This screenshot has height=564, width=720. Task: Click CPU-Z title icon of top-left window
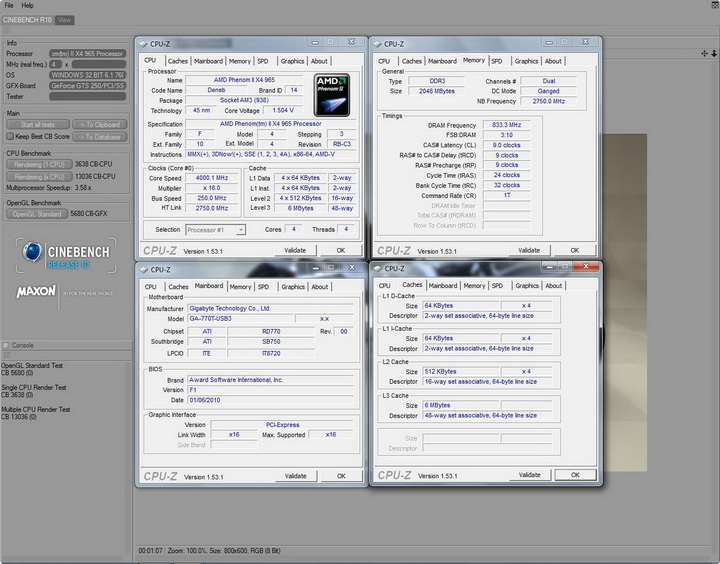tap(144, 44)
